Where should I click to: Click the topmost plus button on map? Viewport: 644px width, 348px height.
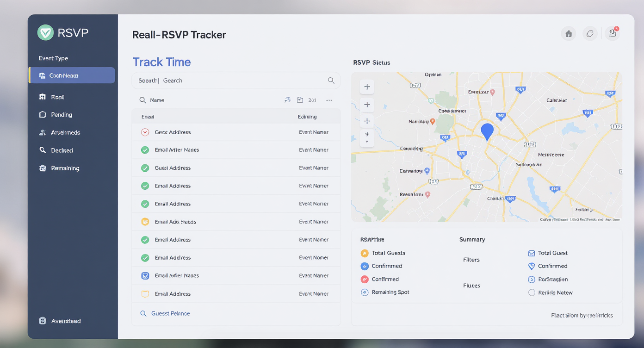coord(367,87)
